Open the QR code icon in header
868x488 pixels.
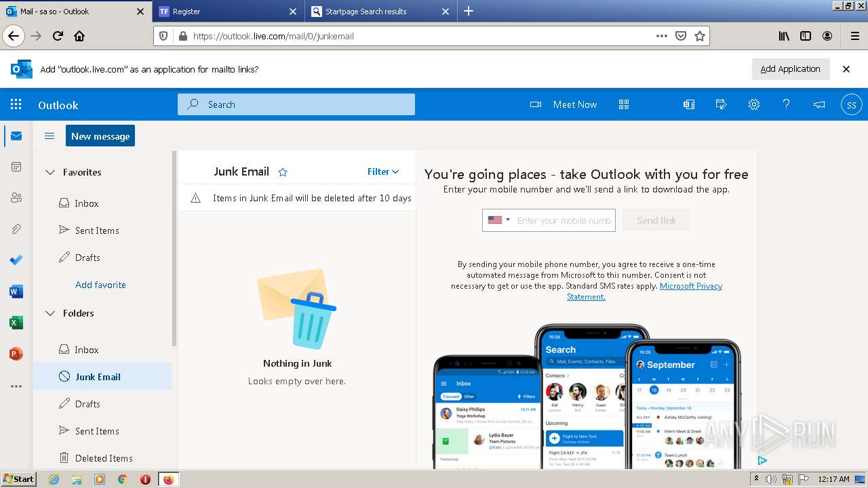624,104
